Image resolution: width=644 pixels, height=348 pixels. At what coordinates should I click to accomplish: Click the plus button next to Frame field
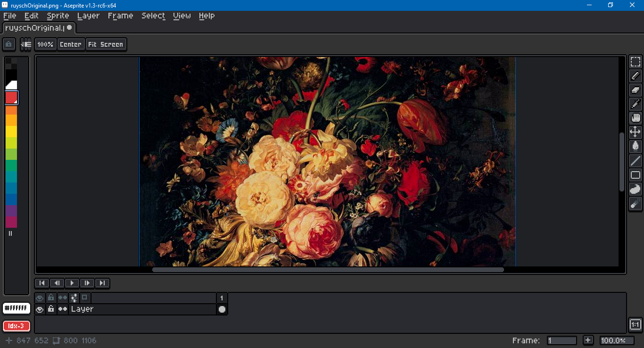point(588,340)
